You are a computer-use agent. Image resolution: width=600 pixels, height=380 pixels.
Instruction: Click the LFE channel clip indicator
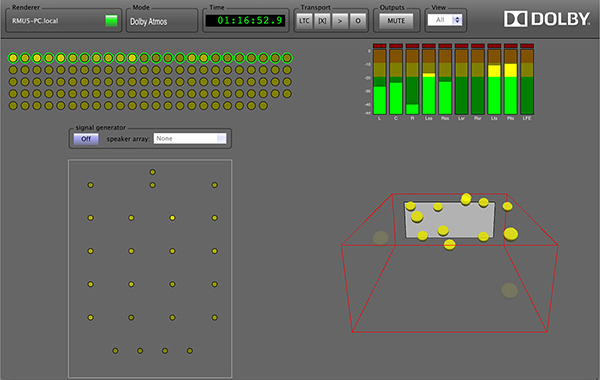pyautogui.click(x=527, y=46)
